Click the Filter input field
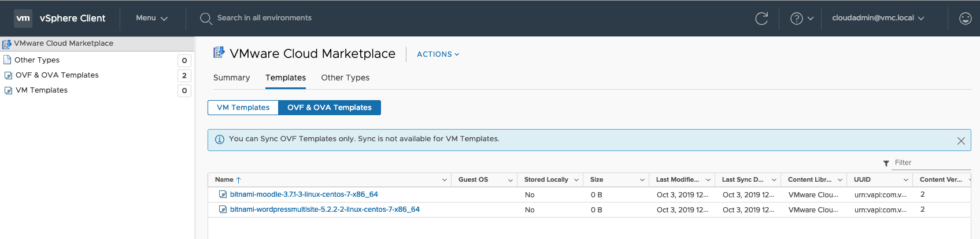Image resolution: width=980 pixels, height=239 pixels. [931, 163]
